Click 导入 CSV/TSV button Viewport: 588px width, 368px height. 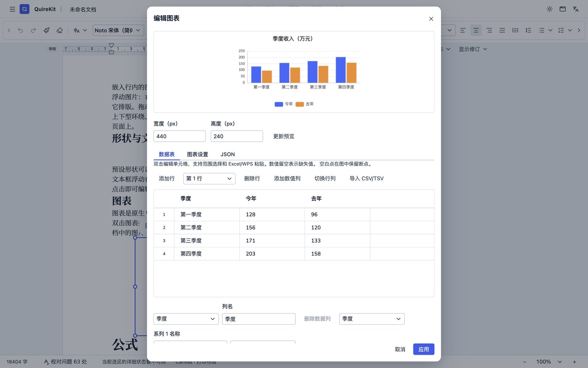366,178
